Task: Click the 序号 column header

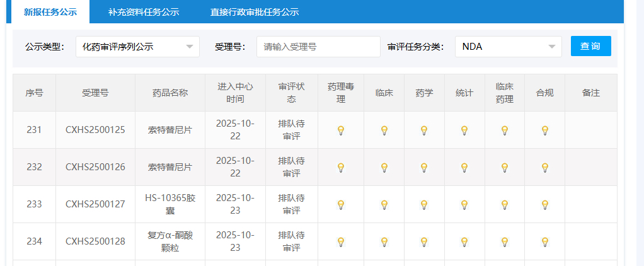Action: [34, 93]
